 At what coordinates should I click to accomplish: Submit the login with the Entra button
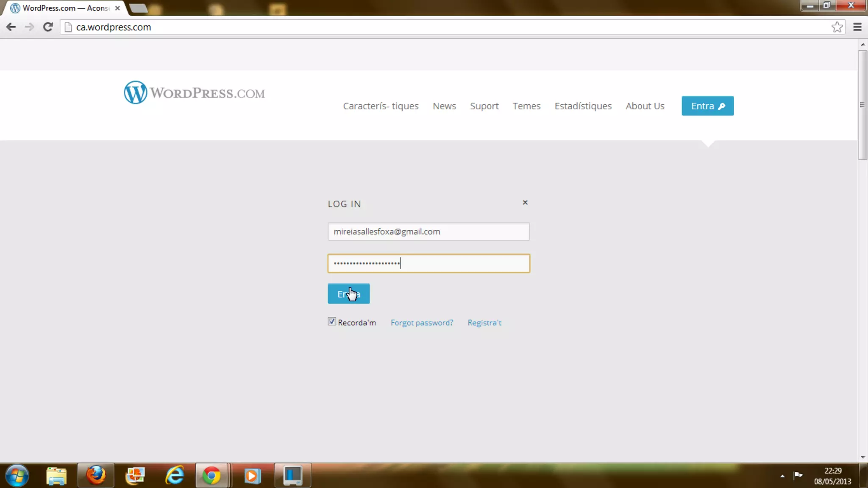click(x=348, y=293)
